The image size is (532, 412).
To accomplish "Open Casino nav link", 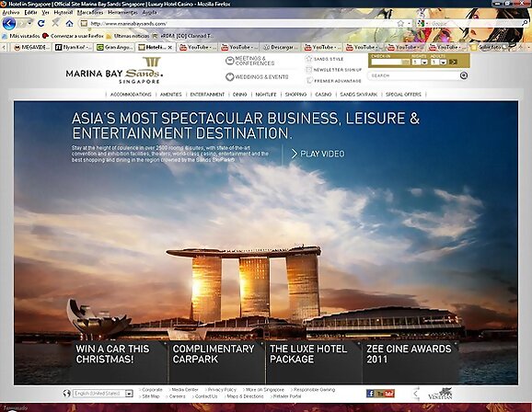I will (x=323, y=95).
